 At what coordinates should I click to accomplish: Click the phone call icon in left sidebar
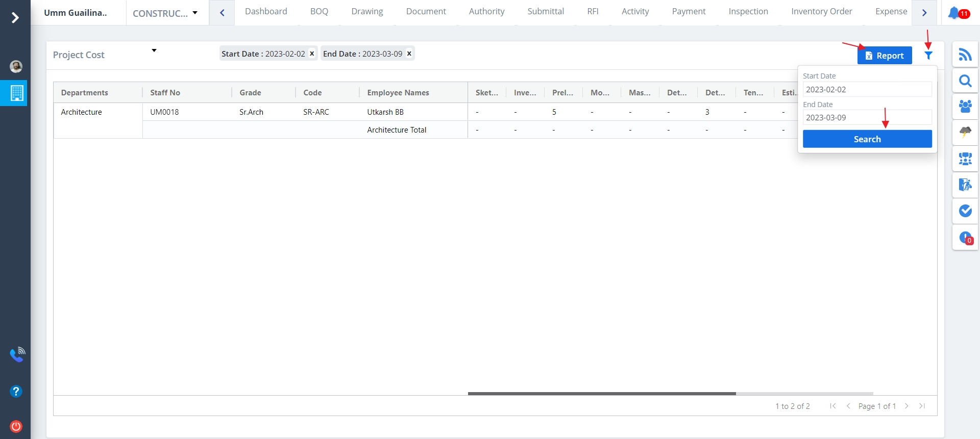(17, 354)
